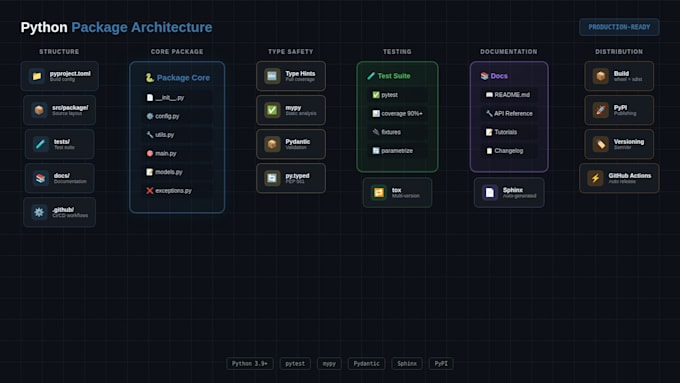Image resolution: width=680 pixels, height=383 pixels.
Task: Click the TESTING column header
Action: [397, 52]
